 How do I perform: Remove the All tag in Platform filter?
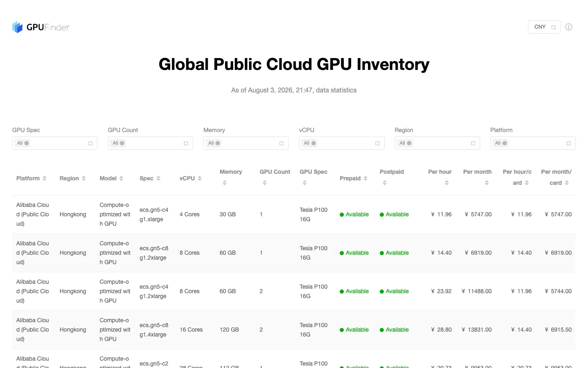point(505,143)
